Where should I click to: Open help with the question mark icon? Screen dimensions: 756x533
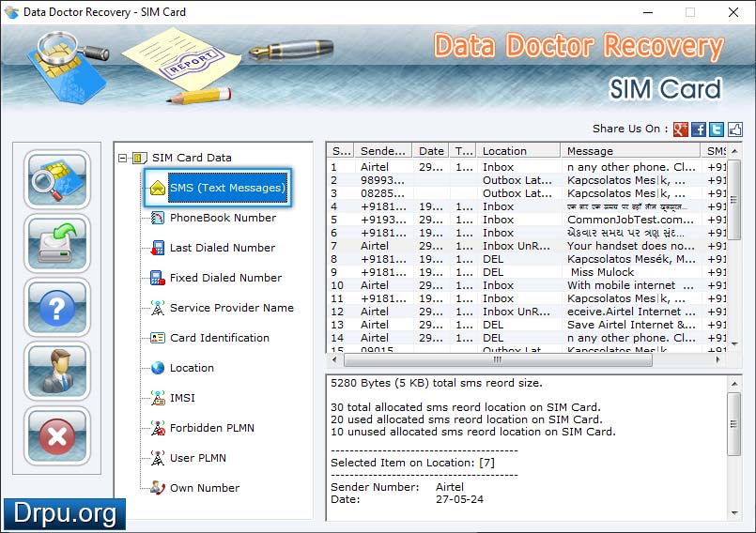click(57, 308)
